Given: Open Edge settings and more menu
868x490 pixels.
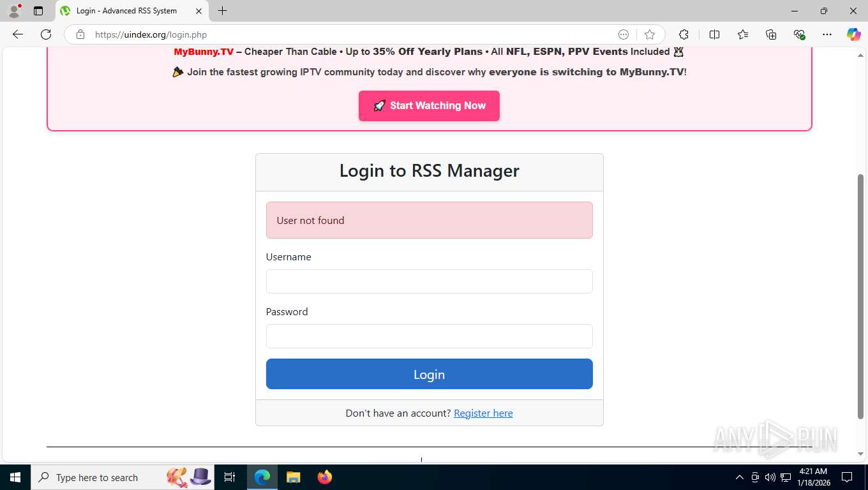Looking at the screenshot, I should click(x=827, y=34).
